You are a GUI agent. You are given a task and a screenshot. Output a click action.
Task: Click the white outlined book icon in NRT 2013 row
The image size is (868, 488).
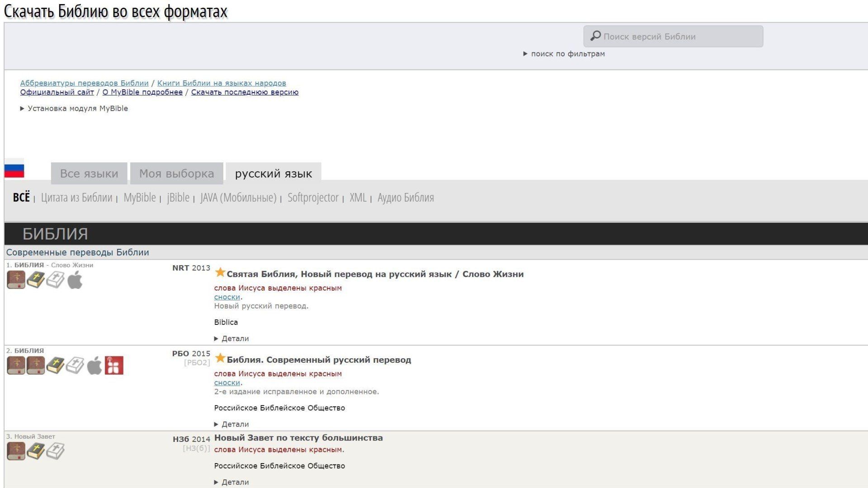point(55,280)
